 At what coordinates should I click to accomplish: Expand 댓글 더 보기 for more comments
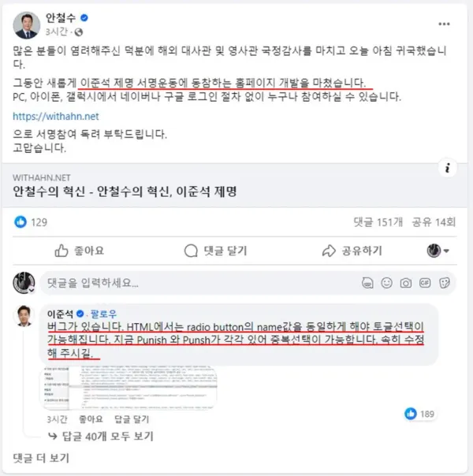coord(41,458)
